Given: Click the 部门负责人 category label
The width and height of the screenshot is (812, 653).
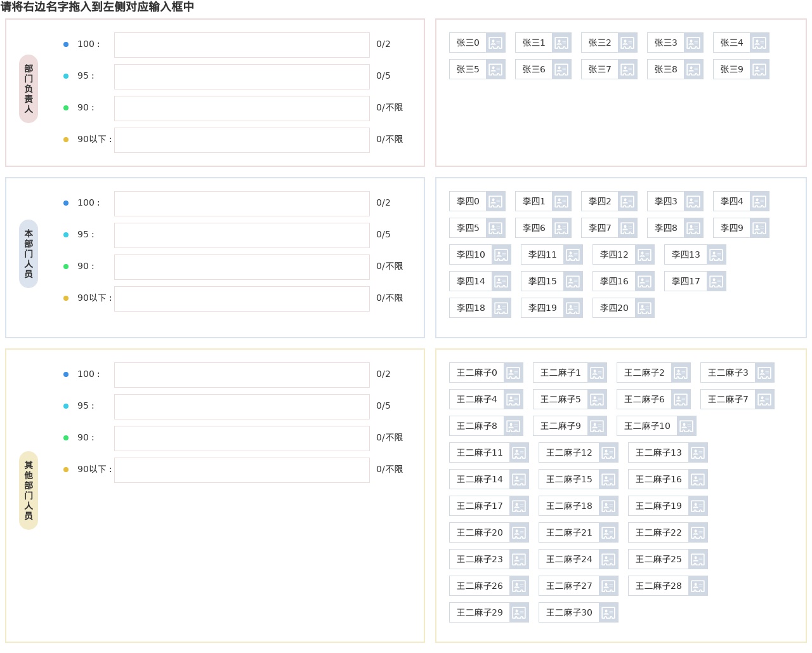Looking at the screenshot, I should coord(29,89).
